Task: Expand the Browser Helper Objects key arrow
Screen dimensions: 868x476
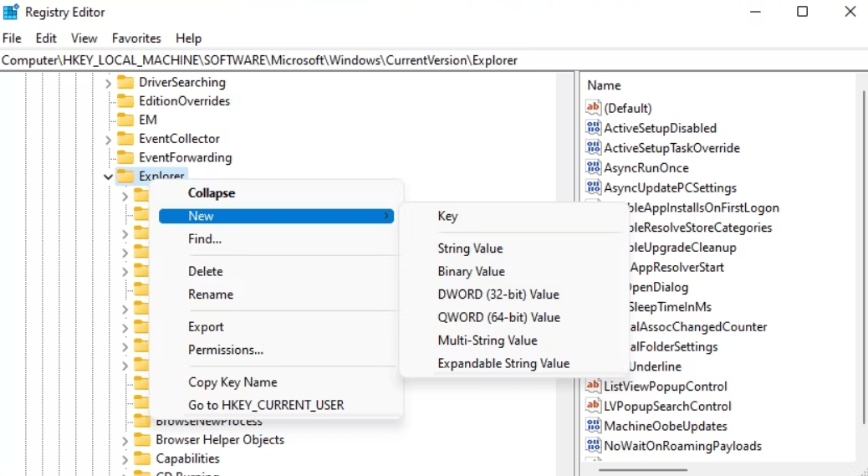Action: (125, 441)
